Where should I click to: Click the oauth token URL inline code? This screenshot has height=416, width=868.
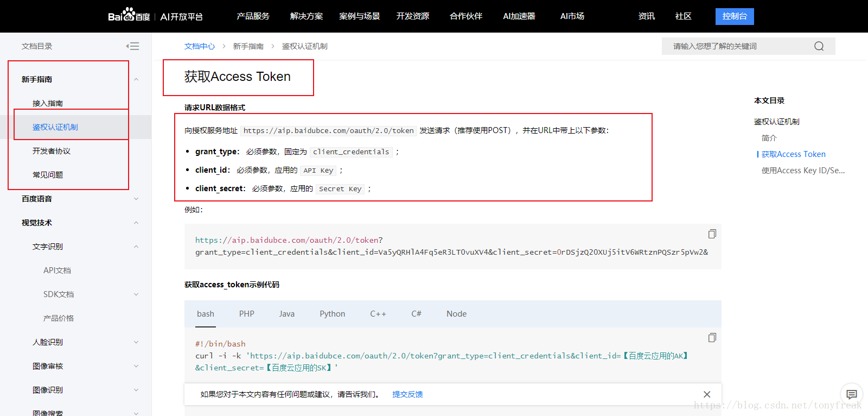[329, 130]
